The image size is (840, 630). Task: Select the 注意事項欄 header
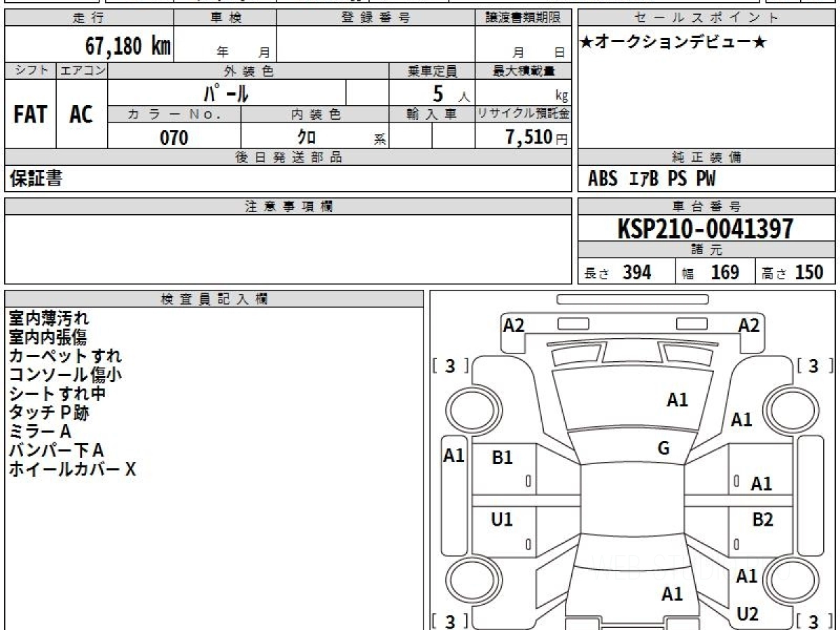288,206
